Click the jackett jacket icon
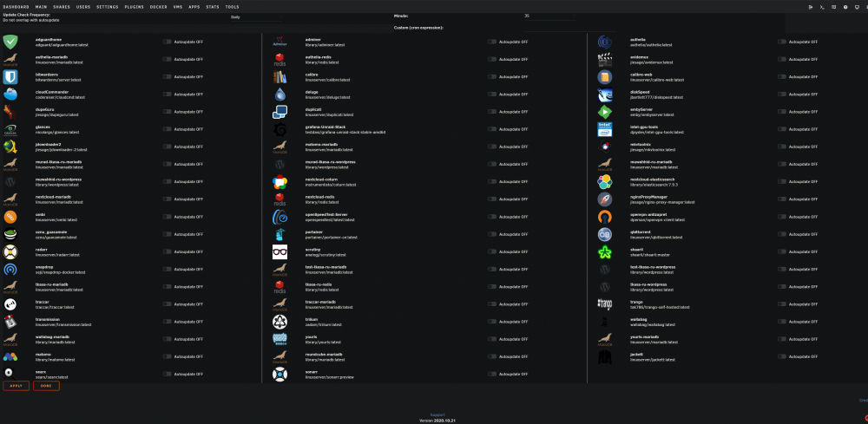This screenshot has height=424, width=868. 604,357
